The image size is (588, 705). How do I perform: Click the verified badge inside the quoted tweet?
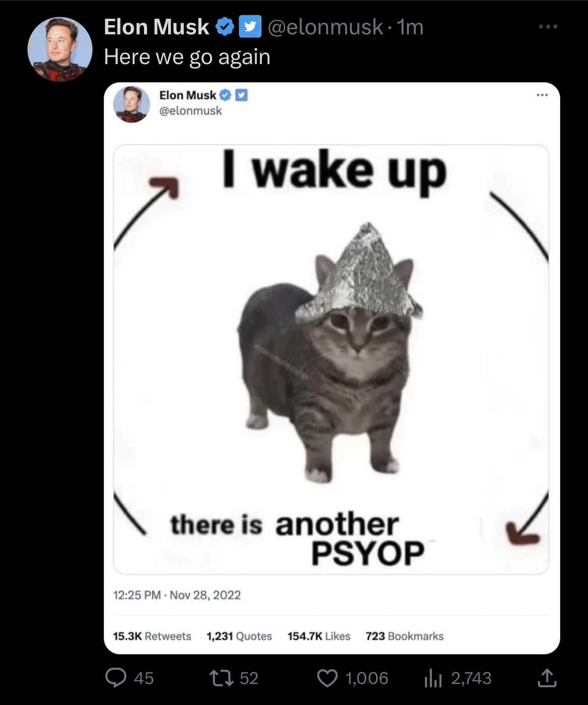225,95
